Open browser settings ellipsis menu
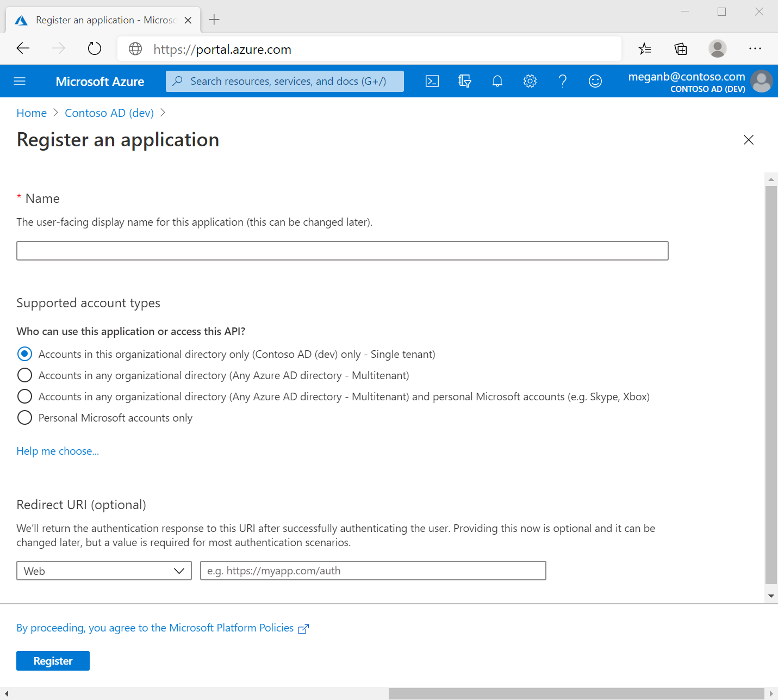This screenshot has height=700, width=778. pos(755,48)
